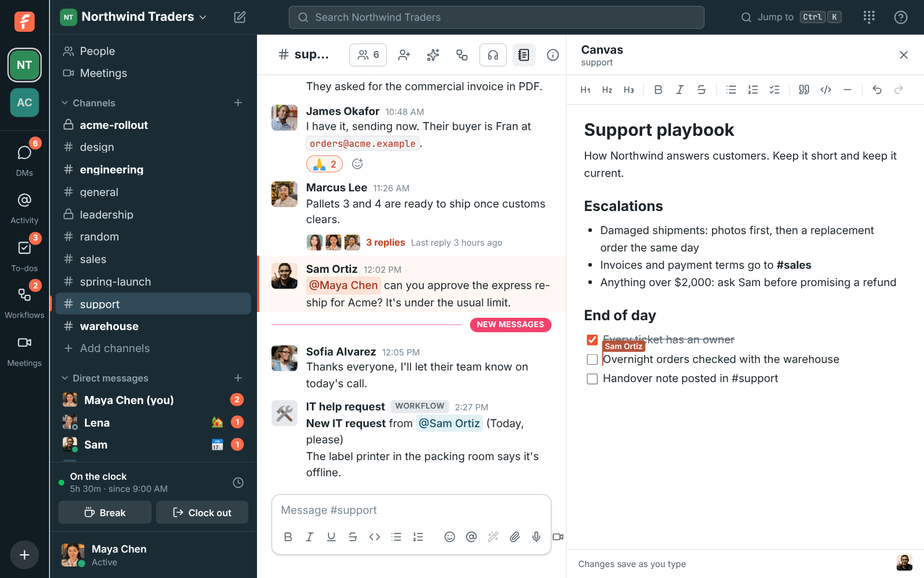Open the @Sam Ortiz mention link
The width and height of the screenshot is (924, 578).
tap(449, 424)
